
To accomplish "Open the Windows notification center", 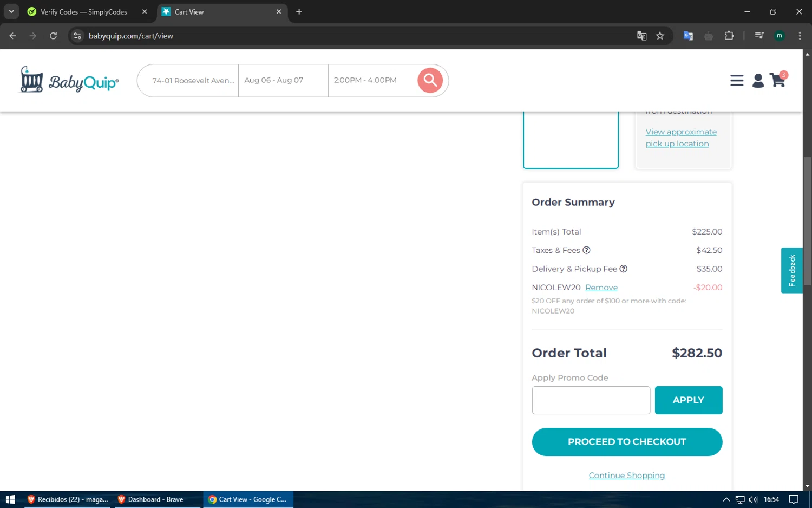I will point(793,499).
